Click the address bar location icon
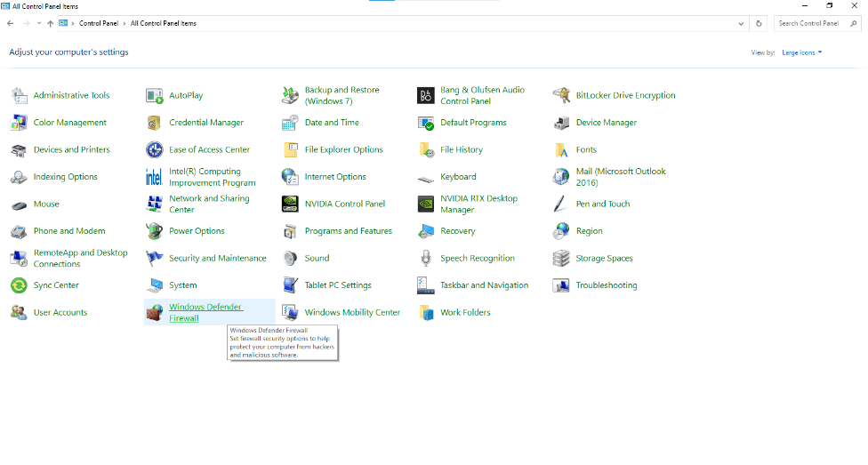This screenshot has width=868, height=465. tap(63, 23)
